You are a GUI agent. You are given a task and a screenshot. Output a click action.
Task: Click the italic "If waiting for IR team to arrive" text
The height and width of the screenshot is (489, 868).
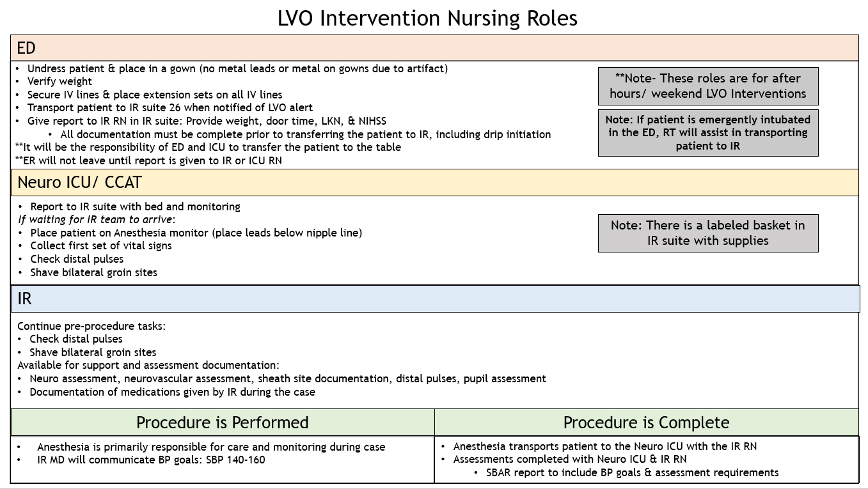pyautogui.click(x=96, y=219)
